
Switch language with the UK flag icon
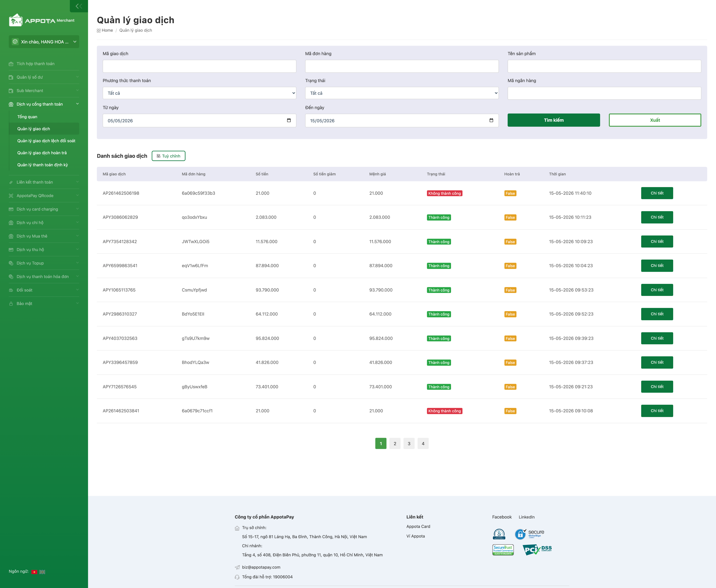(x=42, y=572)
